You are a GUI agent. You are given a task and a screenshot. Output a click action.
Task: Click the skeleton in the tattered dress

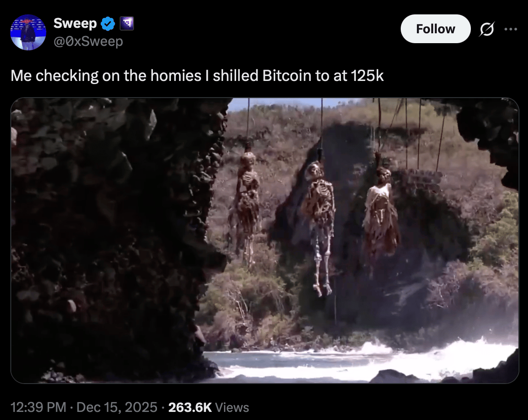(x=381, y=212)
